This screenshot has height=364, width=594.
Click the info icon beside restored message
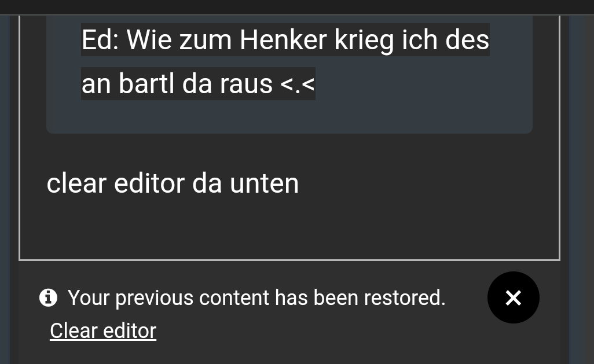49,297
